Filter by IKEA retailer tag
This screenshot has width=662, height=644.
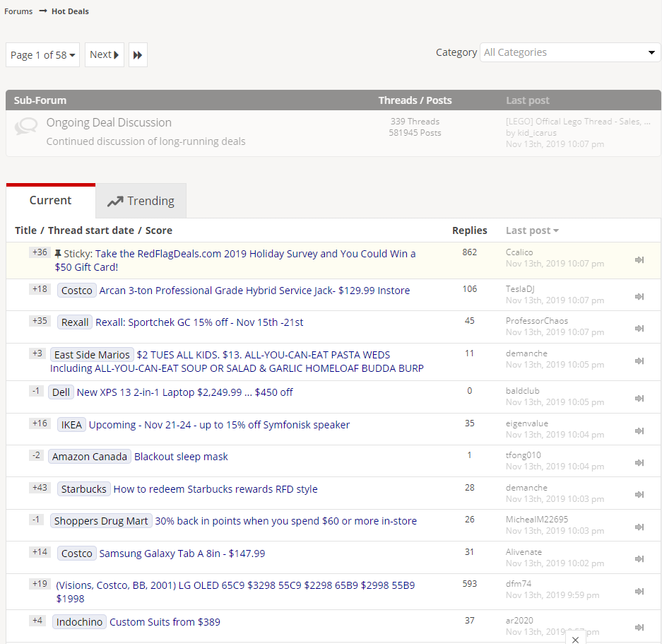pos(71,425)
